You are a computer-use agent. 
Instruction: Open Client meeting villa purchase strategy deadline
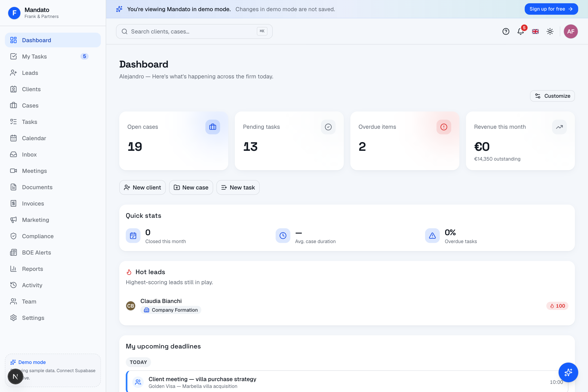[347, 382]
